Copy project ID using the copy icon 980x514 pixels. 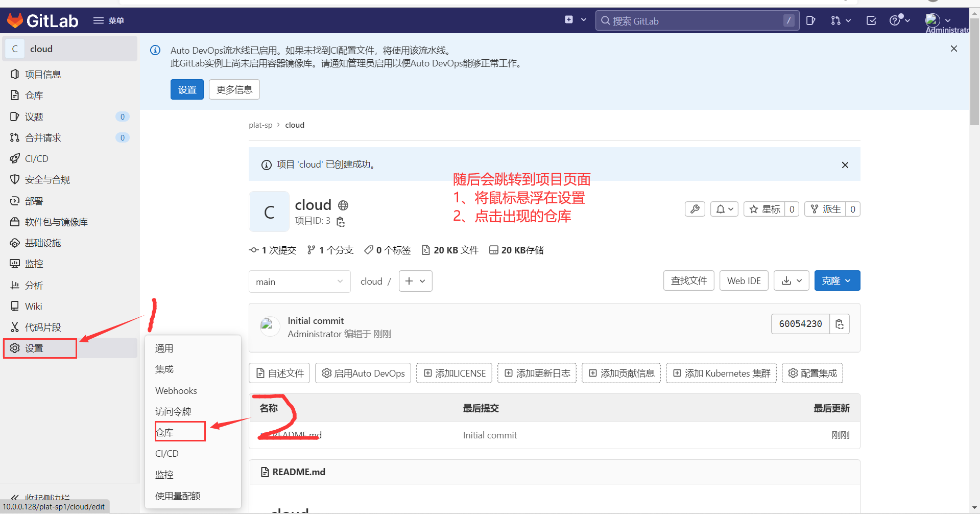(x=340, y=221)
